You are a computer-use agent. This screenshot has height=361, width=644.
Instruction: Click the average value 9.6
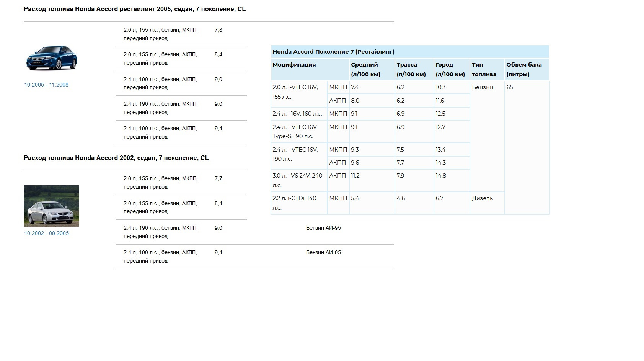355,163
